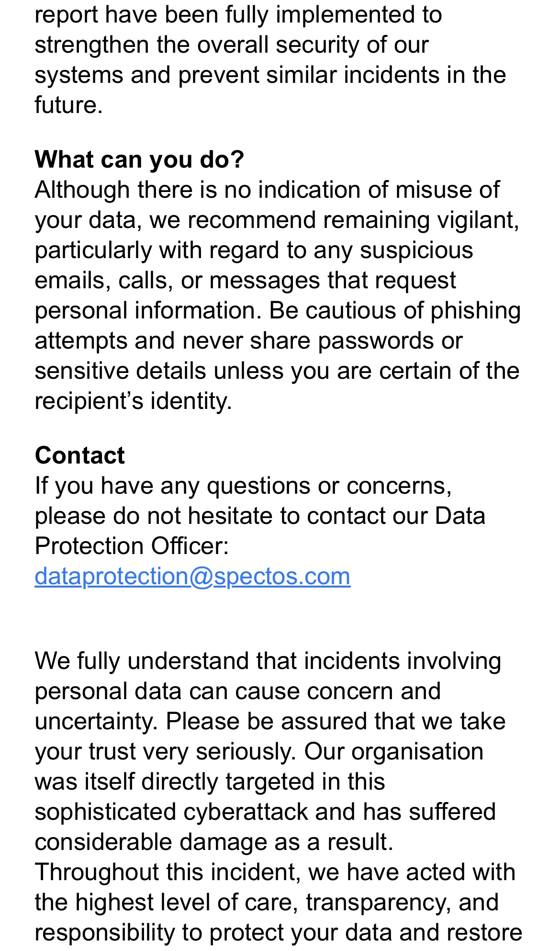Click the bold "Contact" heading
This screenshot has width=560, height=951.
(x=79, y=455)
